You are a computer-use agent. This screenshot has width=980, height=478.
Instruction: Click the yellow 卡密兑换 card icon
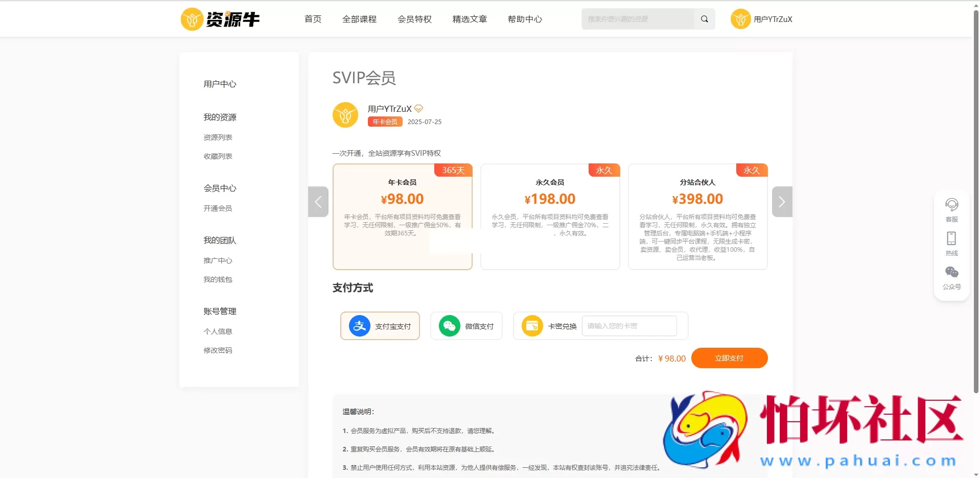pyautogui.click(x=532, y=326)
